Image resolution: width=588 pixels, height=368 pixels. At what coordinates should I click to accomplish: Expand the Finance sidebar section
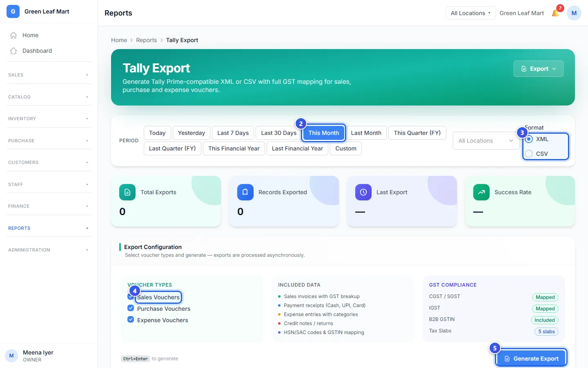click(49, 206)
